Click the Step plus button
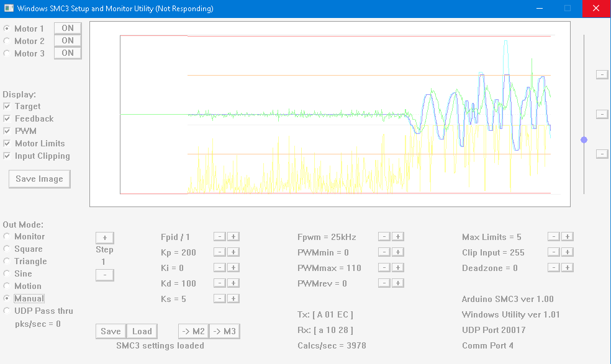The image size is (611, 364). [104, 237]
